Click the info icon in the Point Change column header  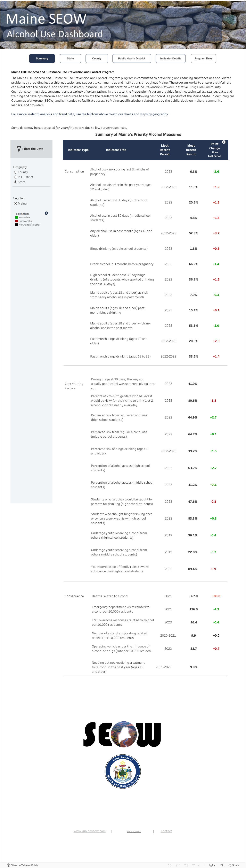pyautogui.click(x=224, y=142)
